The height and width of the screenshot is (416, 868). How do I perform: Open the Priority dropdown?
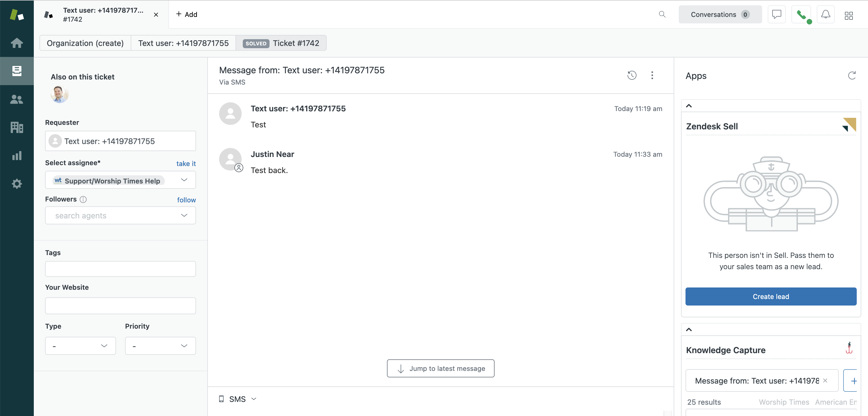tap(160, 346)
